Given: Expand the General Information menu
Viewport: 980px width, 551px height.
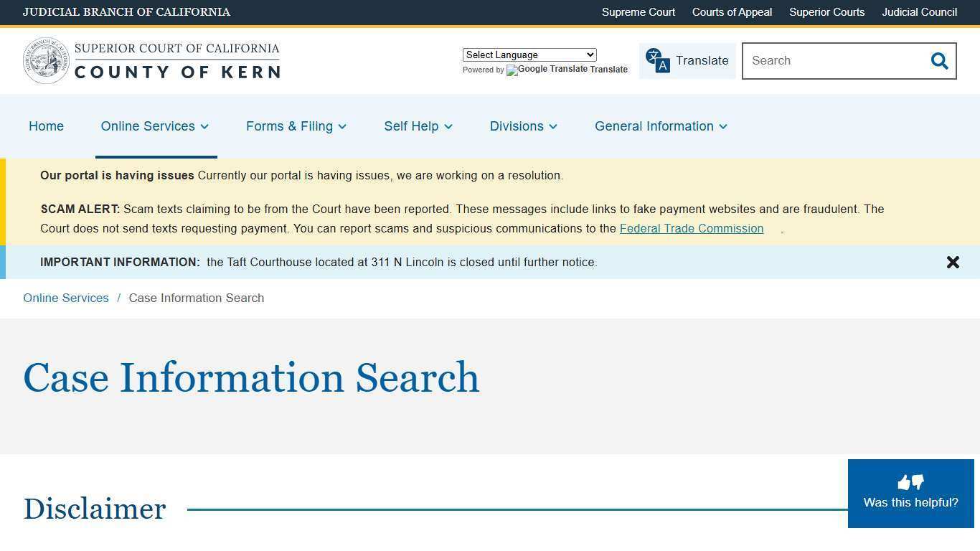Looking at the screenshot, I should [660, 126].
